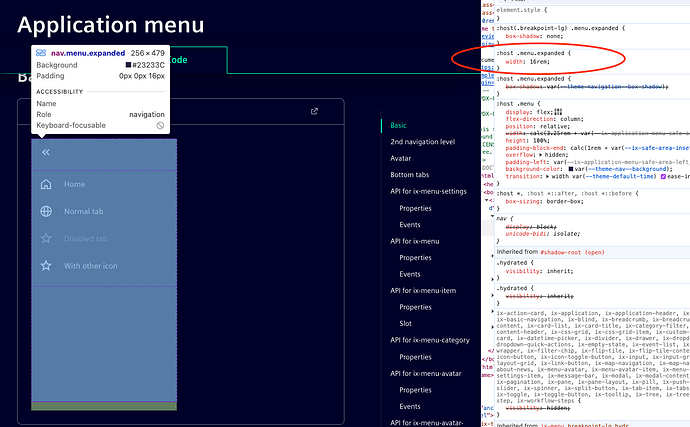Click the Home house icon
The width and height of the screenshot is (690, 427).
coord(46,184)
